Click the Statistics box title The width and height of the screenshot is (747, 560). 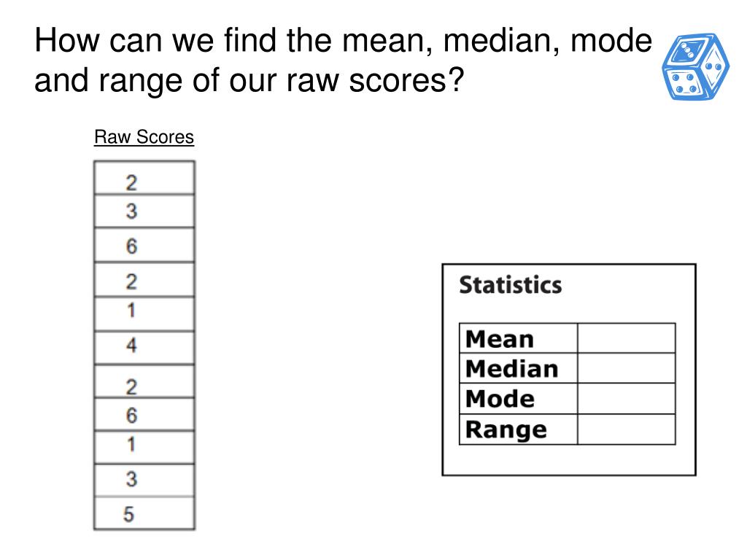coord(510,285)
